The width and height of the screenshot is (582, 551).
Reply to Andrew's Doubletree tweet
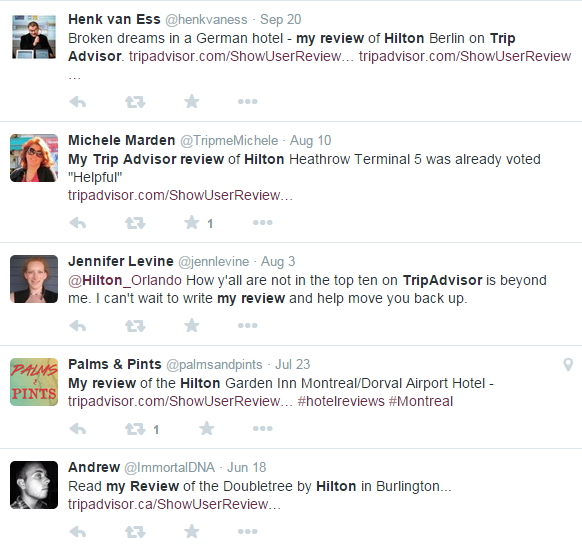[x=78, y=532]
